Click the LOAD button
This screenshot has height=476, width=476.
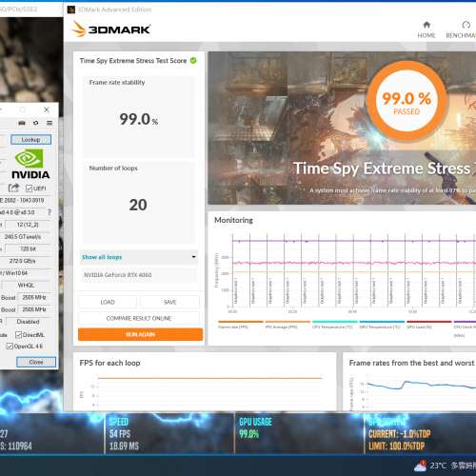tap(108, 302)
